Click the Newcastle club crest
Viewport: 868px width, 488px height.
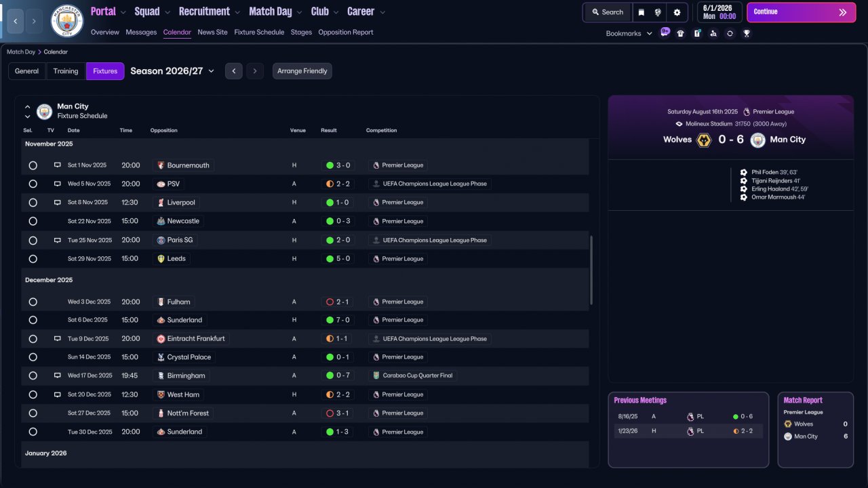pyautogui.click(x=161, y=221)
